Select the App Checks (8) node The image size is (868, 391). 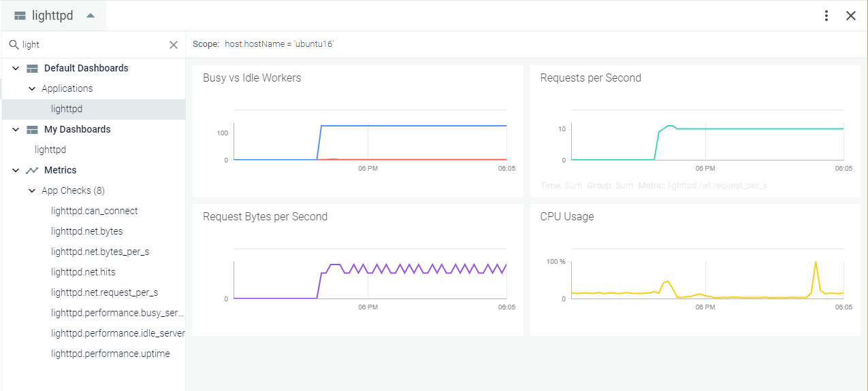point(73,190)
